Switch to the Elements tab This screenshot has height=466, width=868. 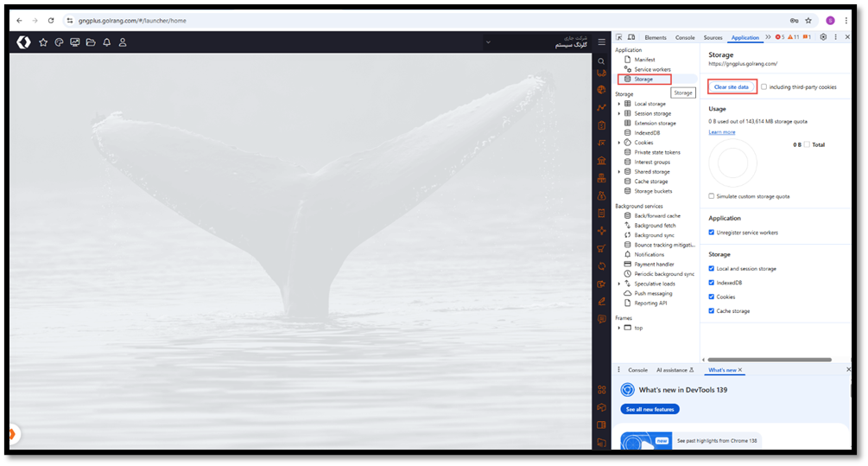click(655, 38)
